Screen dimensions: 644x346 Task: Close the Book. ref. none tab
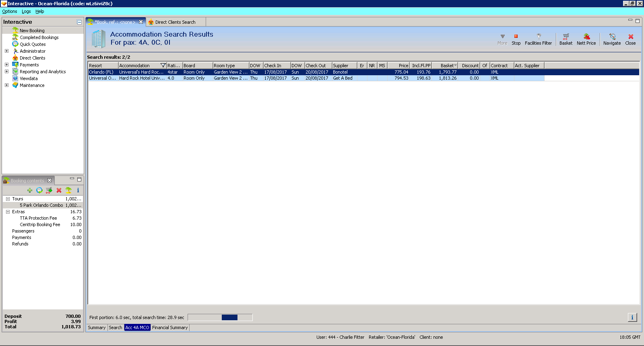141,22
